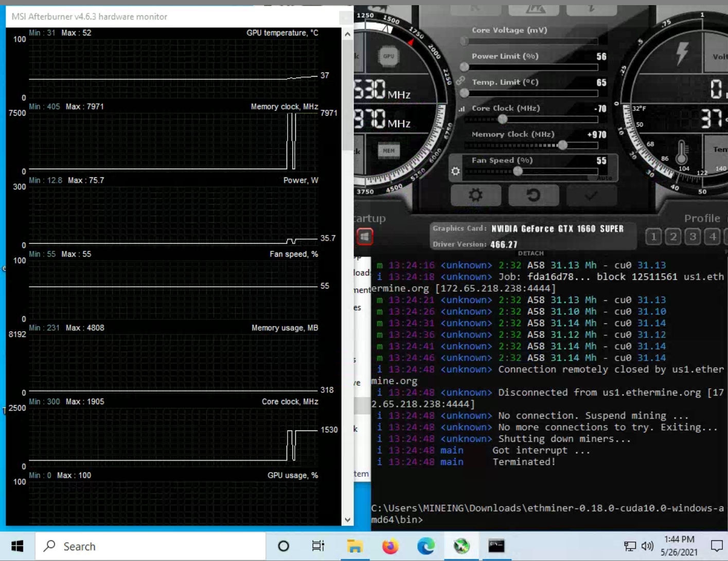Open Firefox from the taskbar

390,546
